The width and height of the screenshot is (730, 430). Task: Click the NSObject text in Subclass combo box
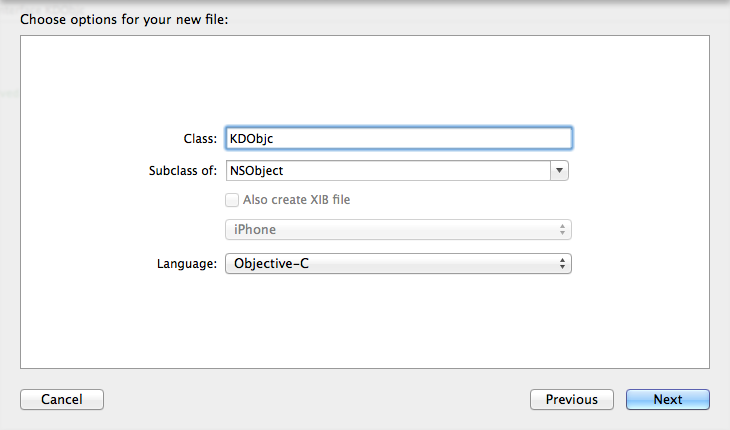[258, 171]
